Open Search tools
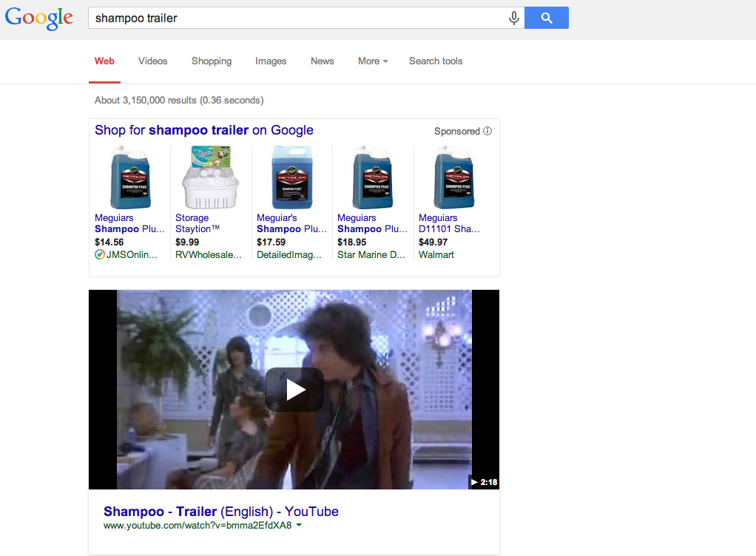Screen dimensions: 756x556 coord(436,61)
